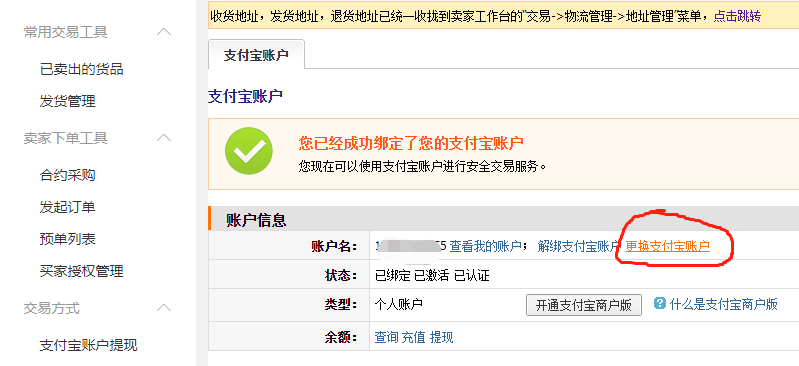The height and width of the screenshot is (366, 799).
Task: Collapse the 交易方式 section chevron
Action: (164, 308)
